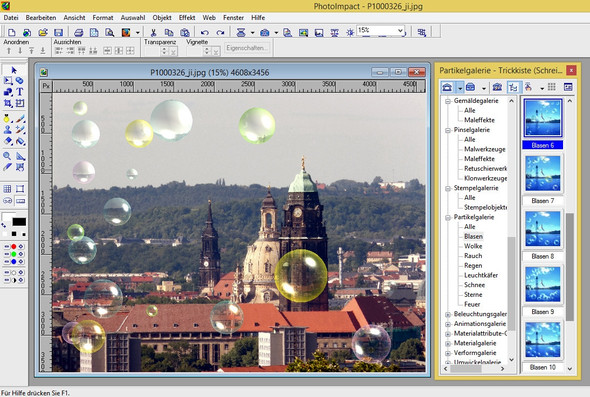590x397 pixels.
Task: Click the Cut scissors icon
Action: click(153, 33)
